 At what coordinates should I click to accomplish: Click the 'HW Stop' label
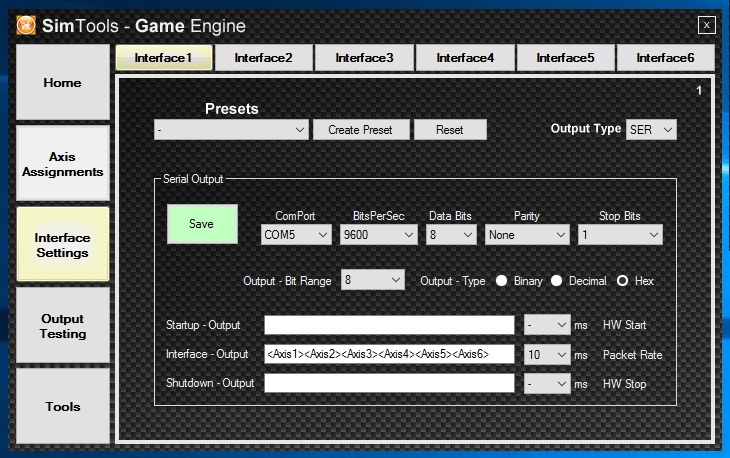tap(624, 384)
